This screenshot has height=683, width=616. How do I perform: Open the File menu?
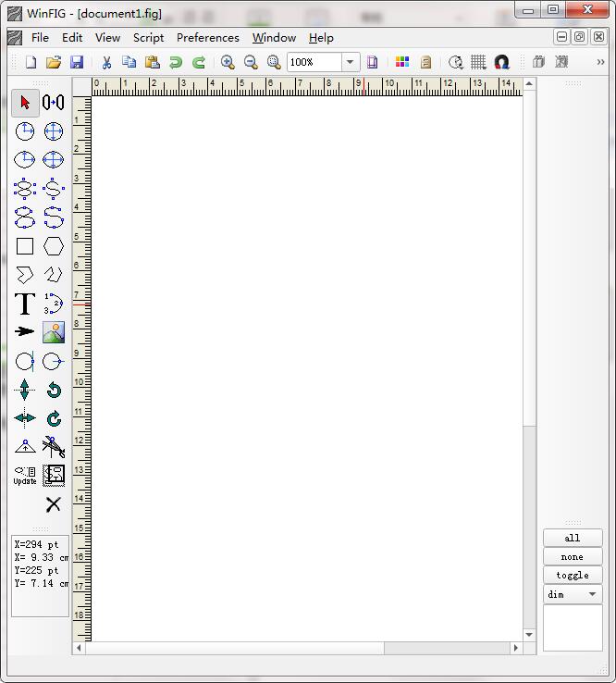pos(40,38)
